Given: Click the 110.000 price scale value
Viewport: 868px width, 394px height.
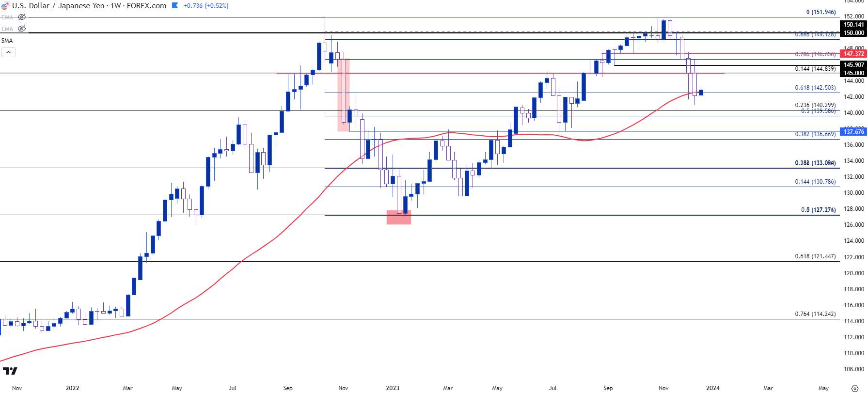Looking at the screenshot, I should click(854, 353).
